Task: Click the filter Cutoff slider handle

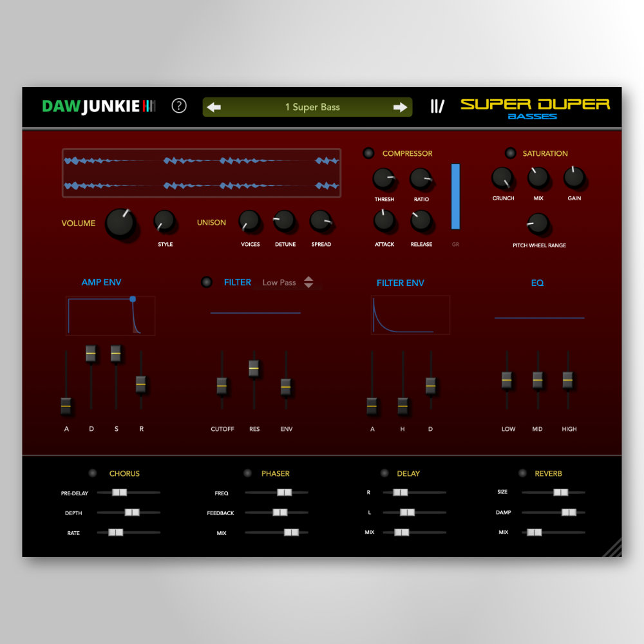Action: coord(222,386)
